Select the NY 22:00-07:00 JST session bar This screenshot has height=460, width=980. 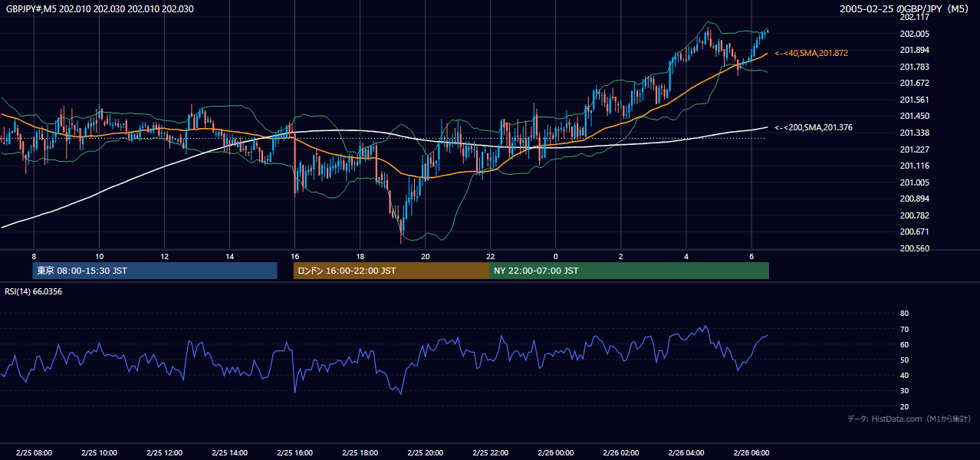[x=629, y=271]
